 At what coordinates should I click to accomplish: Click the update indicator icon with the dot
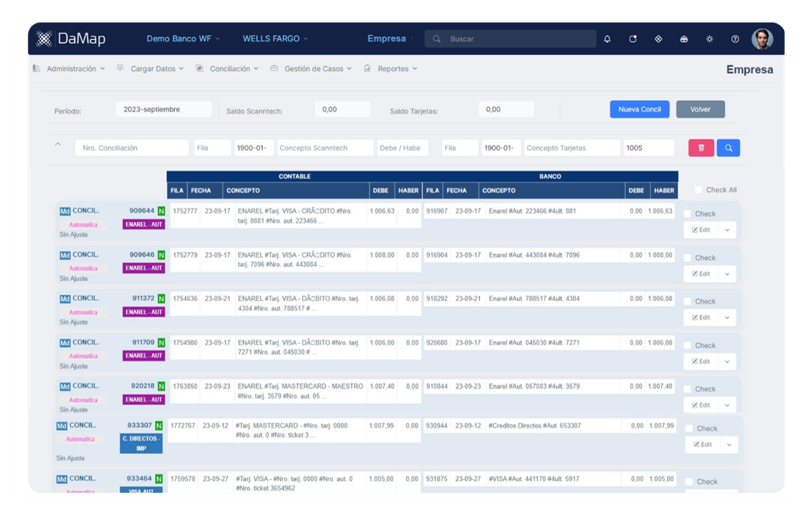pos(632,39)
